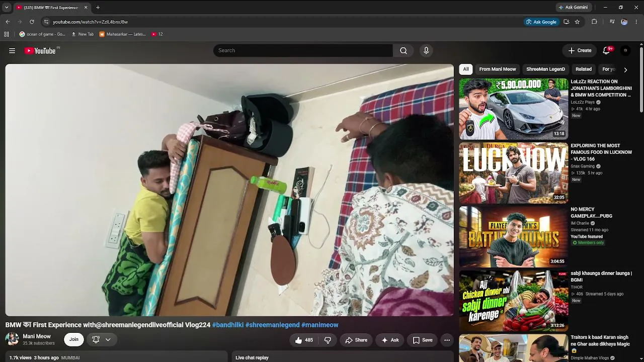Open the Apps grid in bookmarks bar
Screen dimensions: 644x362
(x=7, y=34)
